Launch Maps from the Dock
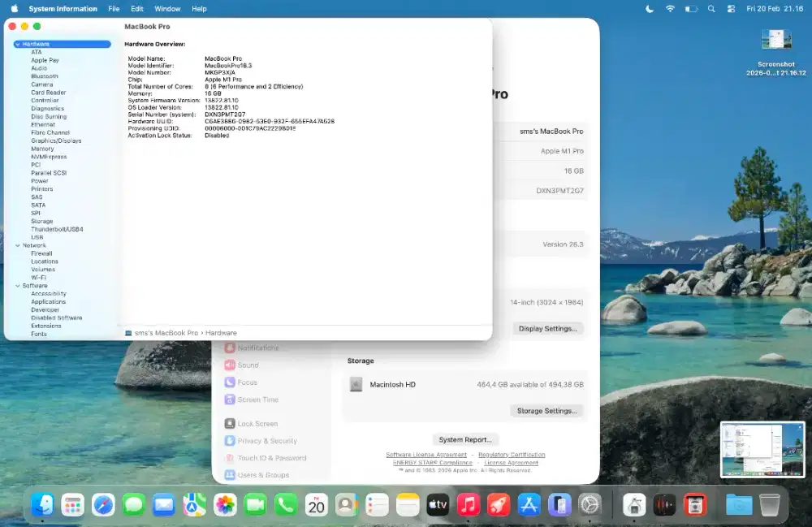This screenshot has width=812, height=527. [x=192, y=505]
